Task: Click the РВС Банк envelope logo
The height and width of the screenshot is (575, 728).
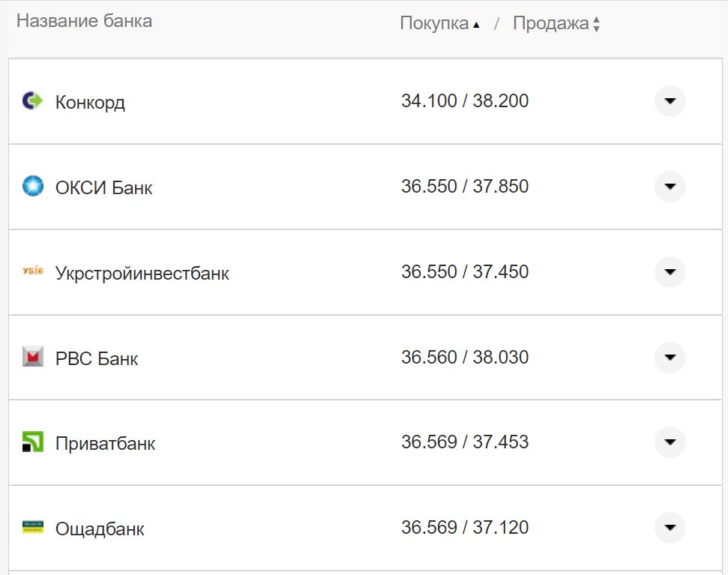Action: 33,357
